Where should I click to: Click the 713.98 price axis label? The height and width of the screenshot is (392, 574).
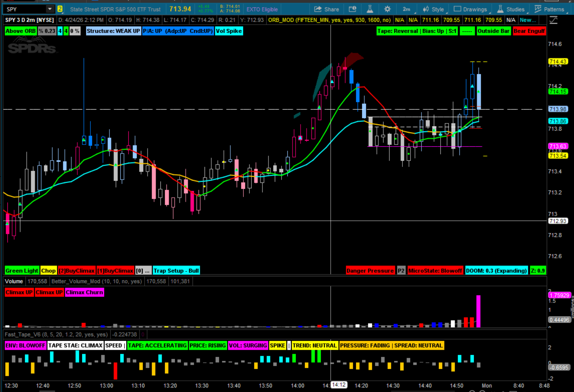[558, 109]
